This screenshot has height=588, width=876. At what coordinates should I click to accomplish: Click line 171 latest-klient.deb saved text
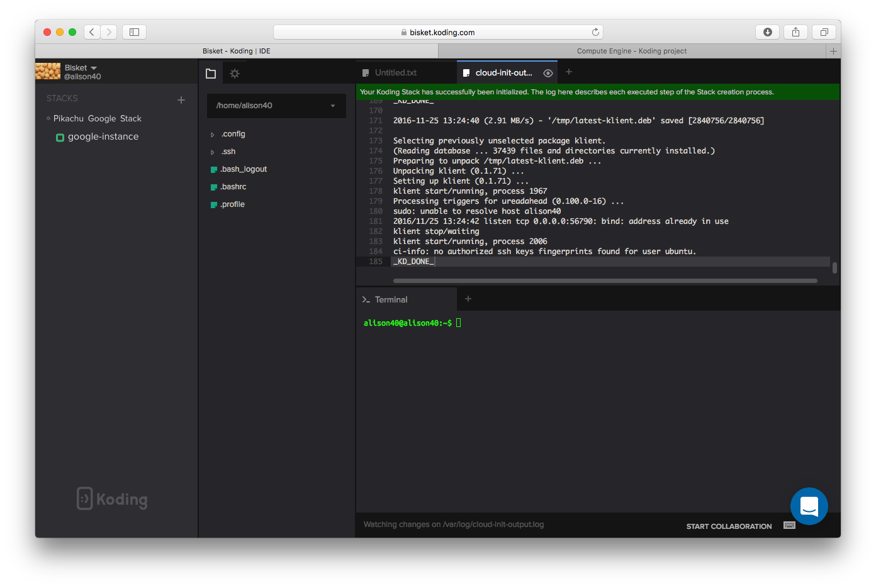(x=578, y=121)
